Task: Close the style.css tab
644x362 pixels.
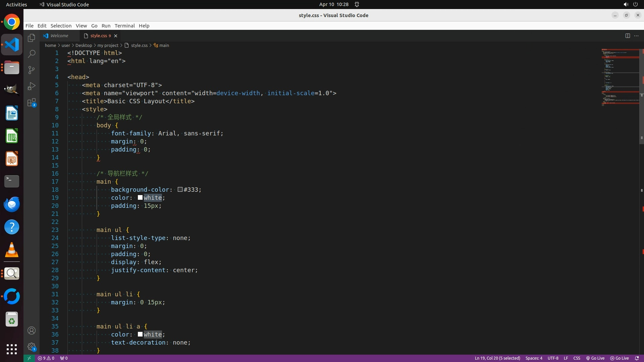Action: point(116,36)
